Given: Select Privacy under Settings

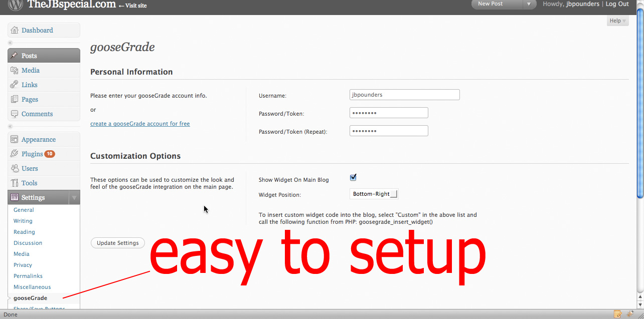Looking at the screenshot, I should (x=23, y=265).
